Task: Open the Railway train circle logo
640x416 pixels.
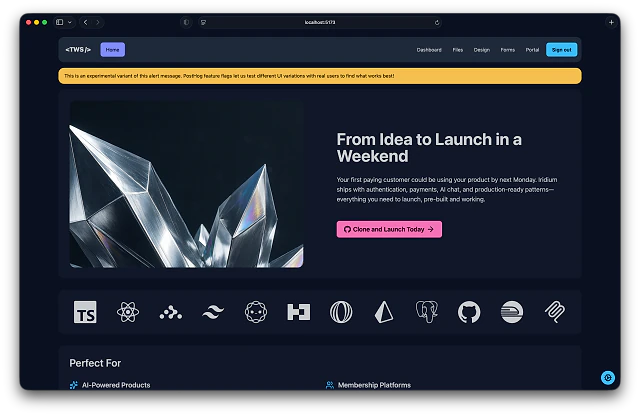Action: pos(512,312)
